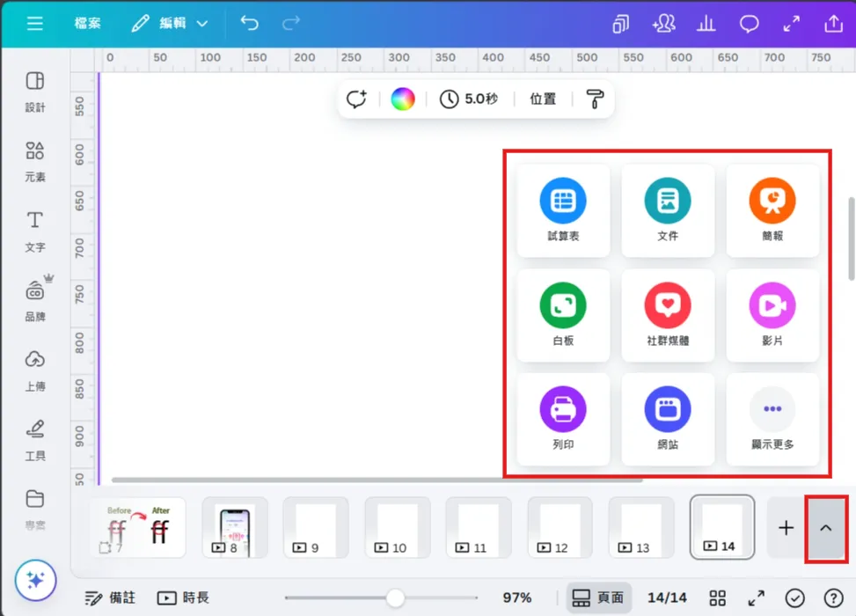The height and width of the screenshot is (616, 856).
Task: Create a 網站 website design
Action: pos(668,420)
